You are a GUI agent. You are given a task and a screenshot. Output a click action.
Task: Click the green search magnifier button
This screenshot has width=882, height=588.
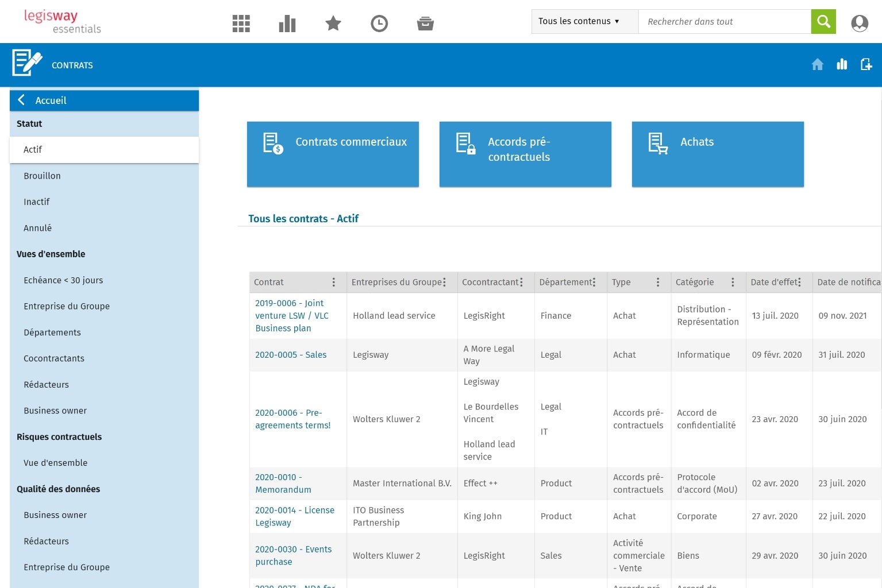point(823,22)
